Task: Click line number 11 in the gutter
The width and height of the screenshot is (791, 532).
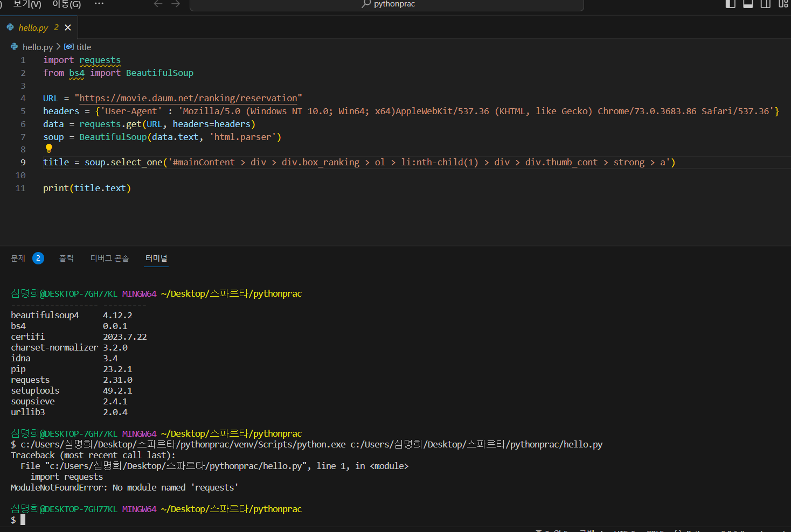Action: click(x=20, y=188)
